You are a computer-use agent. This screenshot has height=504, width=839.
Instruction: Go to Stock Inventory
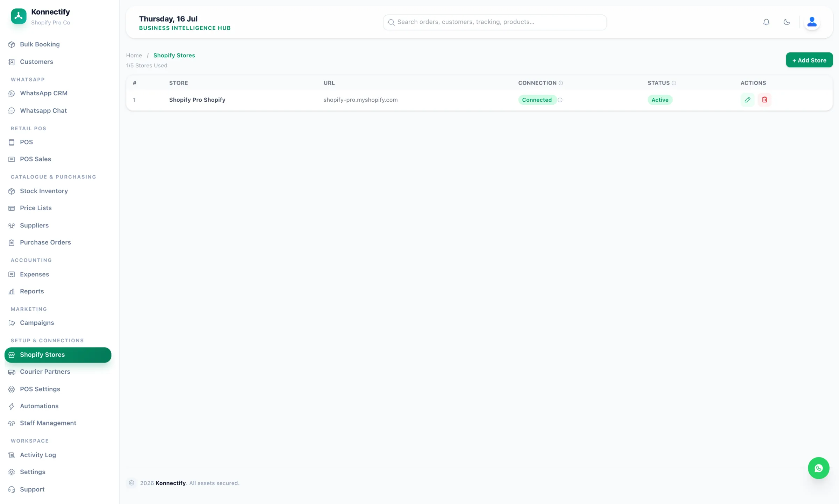(x=58, y=191)
